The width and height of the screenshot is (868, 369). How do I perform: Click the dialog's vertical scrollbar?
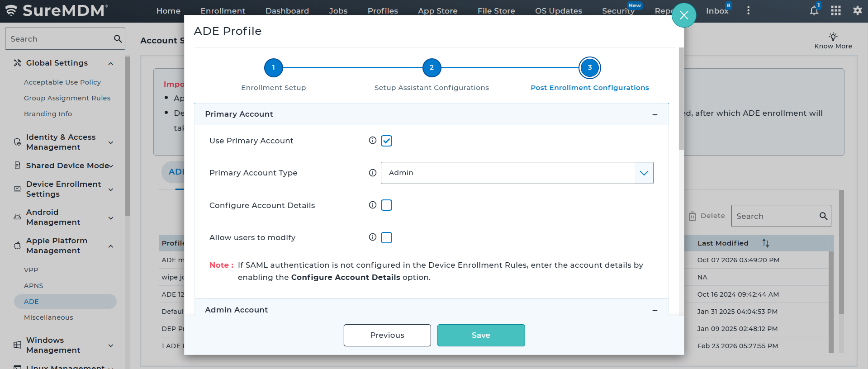[681, 99]
